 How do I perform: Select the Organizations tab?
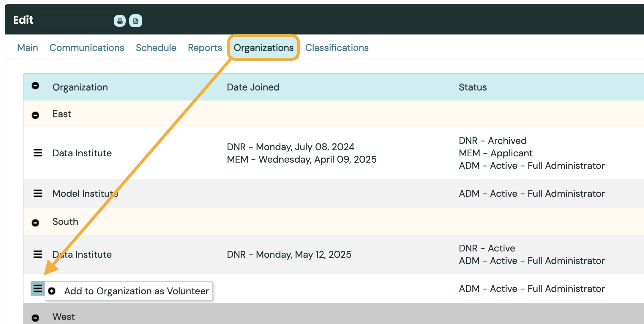[263, 48]
